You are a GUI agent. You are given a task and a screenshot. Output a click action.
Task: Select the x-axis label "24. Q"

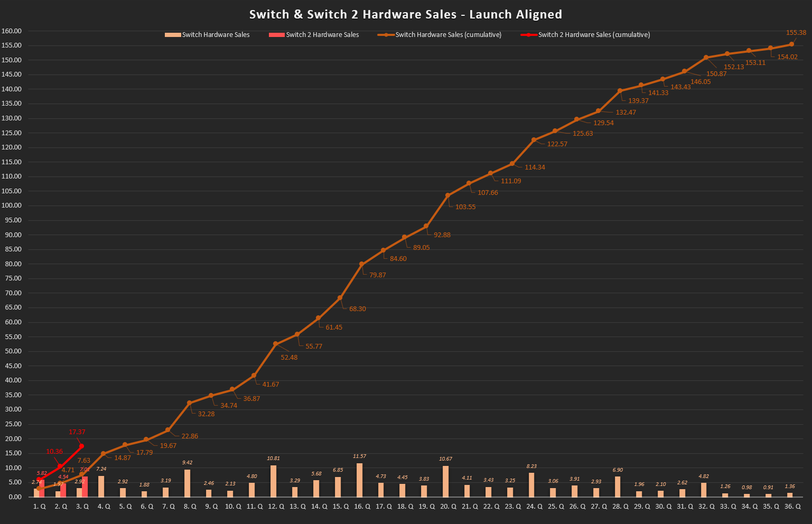(x=534, y=507)
